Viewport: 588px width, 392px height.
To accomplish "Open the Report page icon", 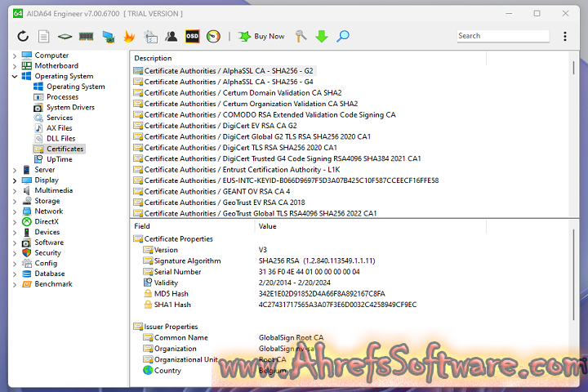I will pyautogui.click(x=44, y=36).
